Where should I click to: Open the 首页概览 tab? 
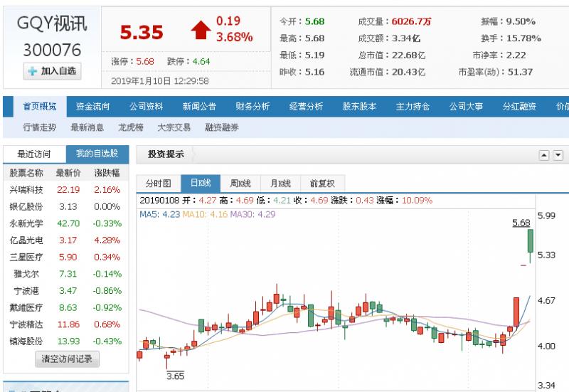(40, 107)
